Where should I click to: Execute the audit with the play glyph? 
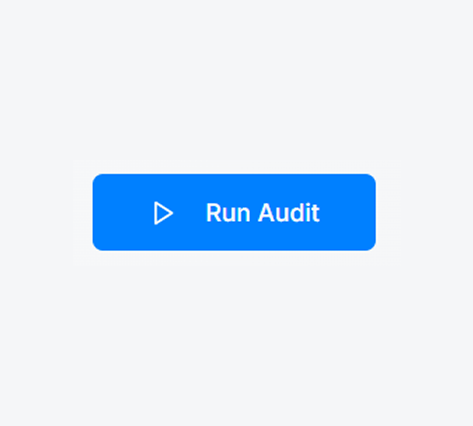tap(163, 213)
